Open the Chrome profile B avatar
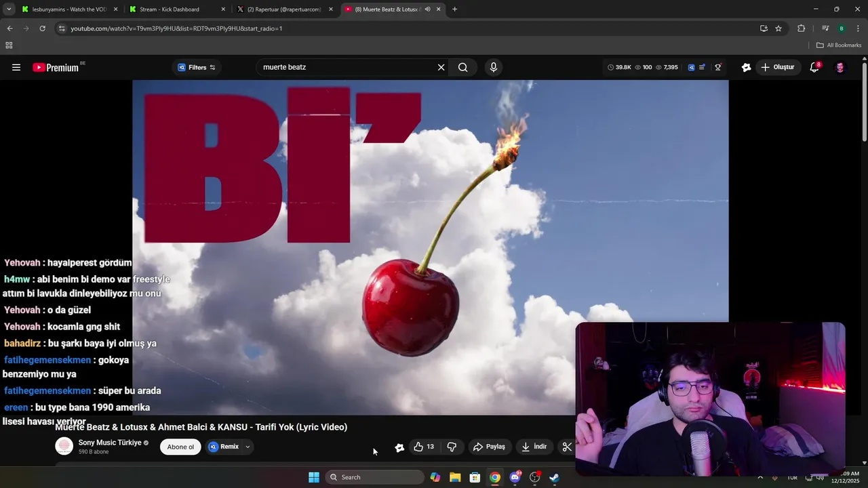The width and height of the screenshot is (868, 488). point(842,28)
